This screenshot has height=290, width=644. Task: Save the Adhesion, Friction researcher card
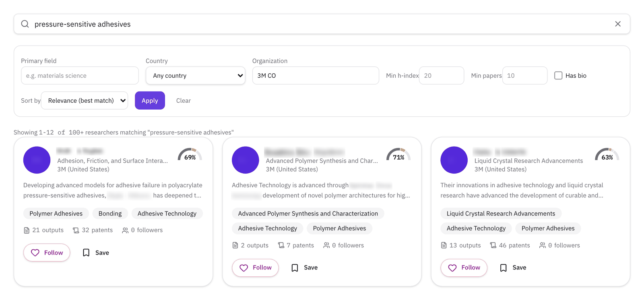click(96, 253)
